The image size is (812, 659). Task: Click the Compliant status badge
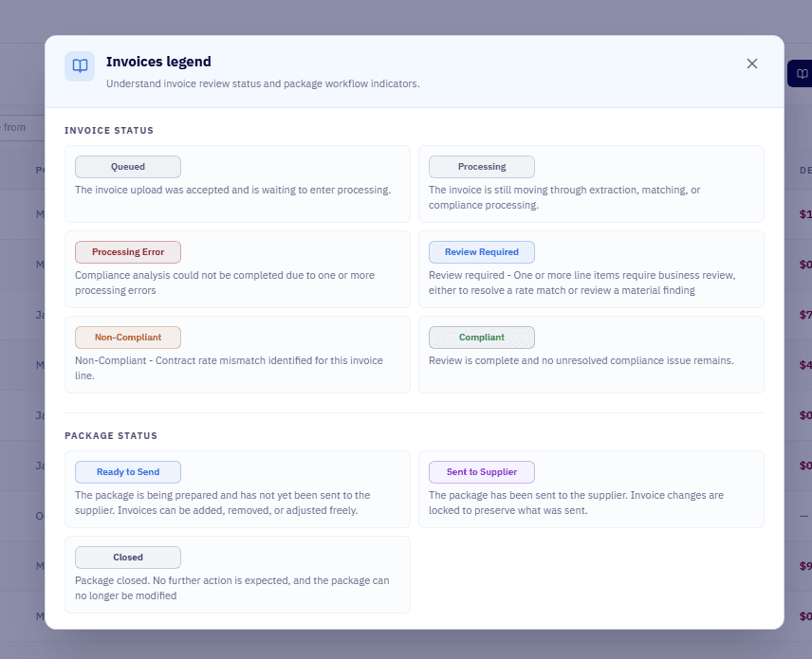[482, 338]
